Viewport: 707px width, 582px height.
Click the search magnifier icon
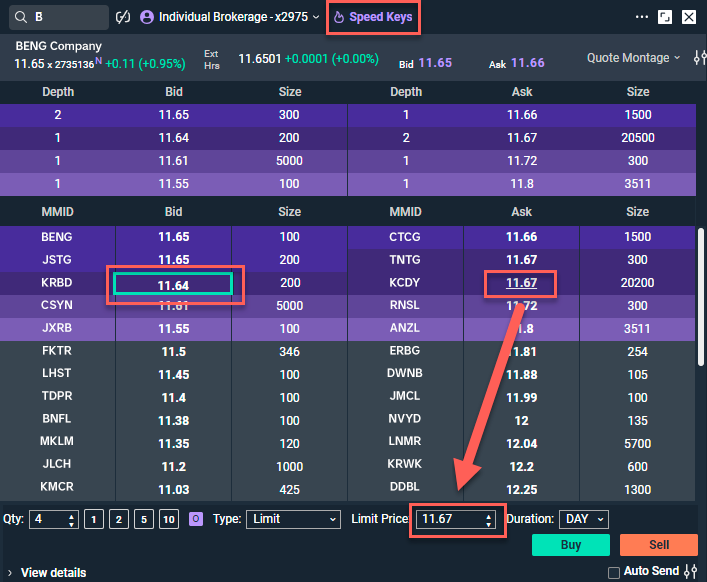21,17
